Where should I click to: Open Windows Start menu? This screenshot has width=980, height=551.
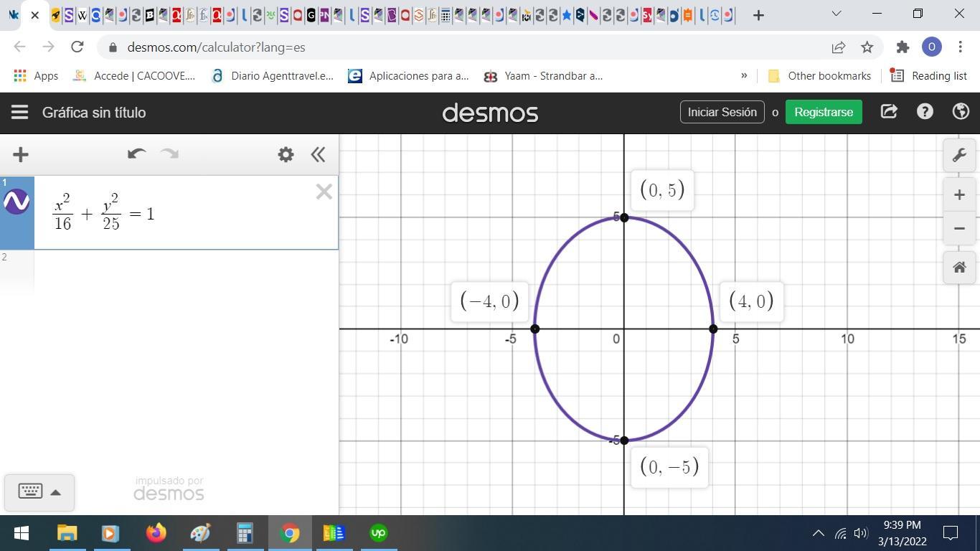22,533
